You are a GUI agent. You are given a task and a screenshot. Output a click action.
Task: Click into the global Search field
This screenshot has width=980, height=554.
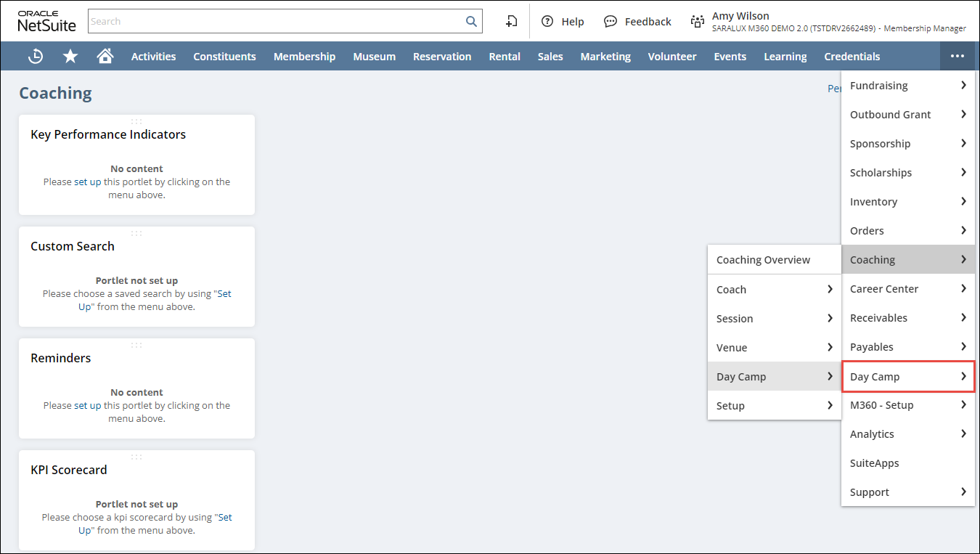point(276,22)
